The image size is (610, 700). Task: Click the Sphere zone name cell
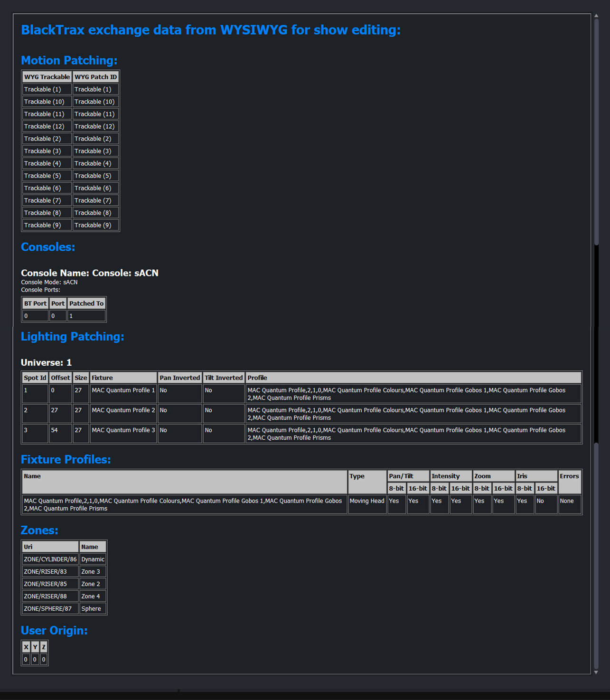click(91, 609)
